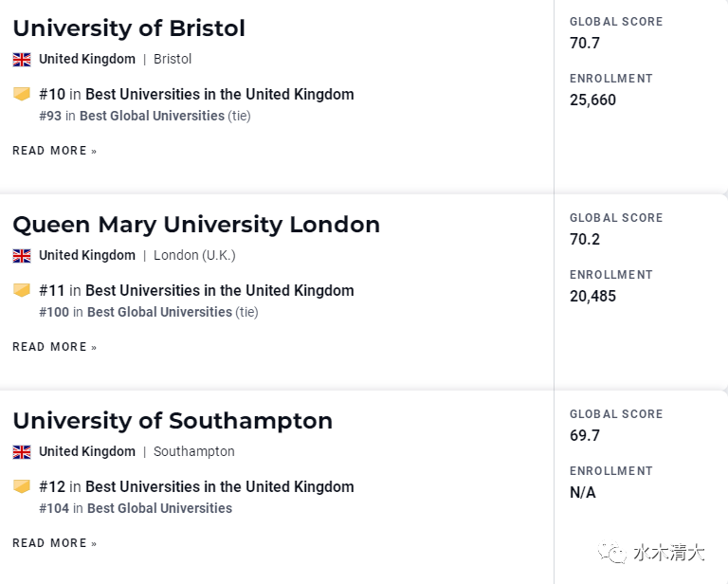The height and width of the screenshot is (584, 728).
Task: Click Bristol's Global Score value 70.7
Action: click(x=585, y=44)
